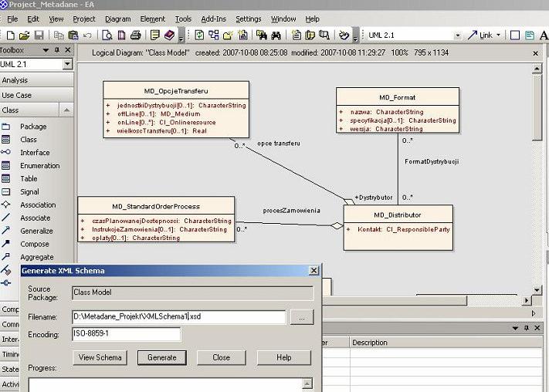This screenshot has width=549, height=392.
Task: Open the Diagram menu
Action: (118, 19)
